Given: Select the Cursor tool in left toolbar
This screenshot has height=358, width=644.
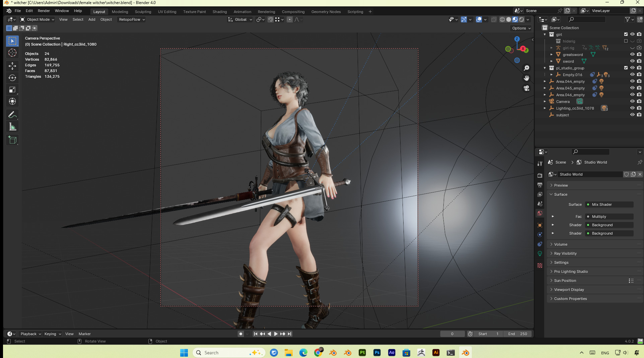Looking at the screenshot, I should tap(12, 53).
